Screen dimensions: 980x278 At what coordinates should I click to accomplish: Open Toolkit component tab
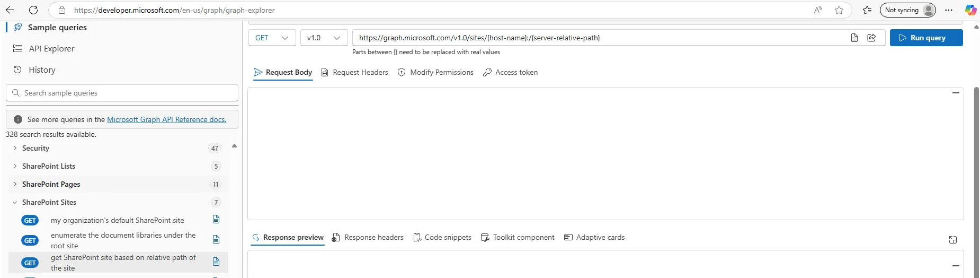click(518, 237)
